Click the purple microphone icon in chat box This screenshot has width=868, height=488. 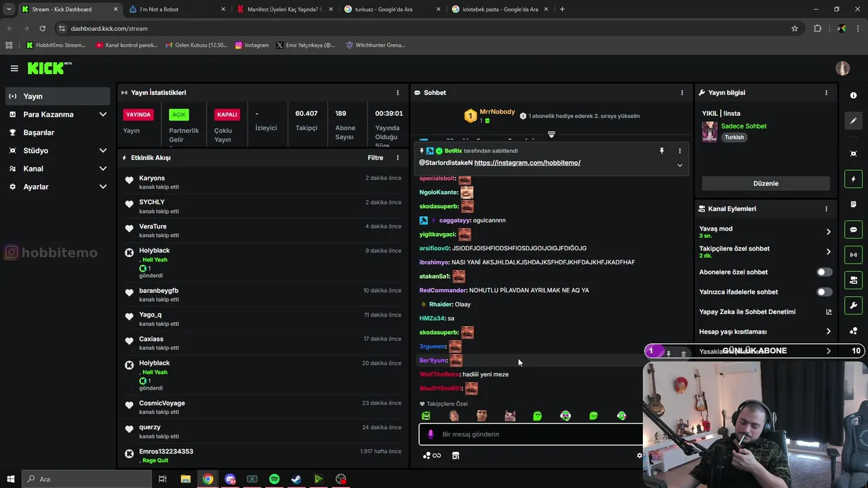pos(431,434)
